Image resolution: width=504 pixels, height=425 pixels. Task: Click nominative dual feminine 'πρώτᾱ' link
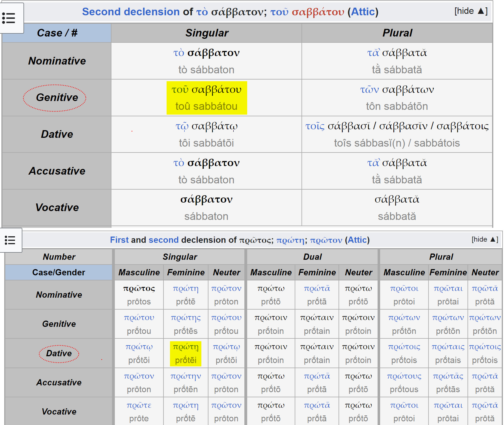(317, 289)
